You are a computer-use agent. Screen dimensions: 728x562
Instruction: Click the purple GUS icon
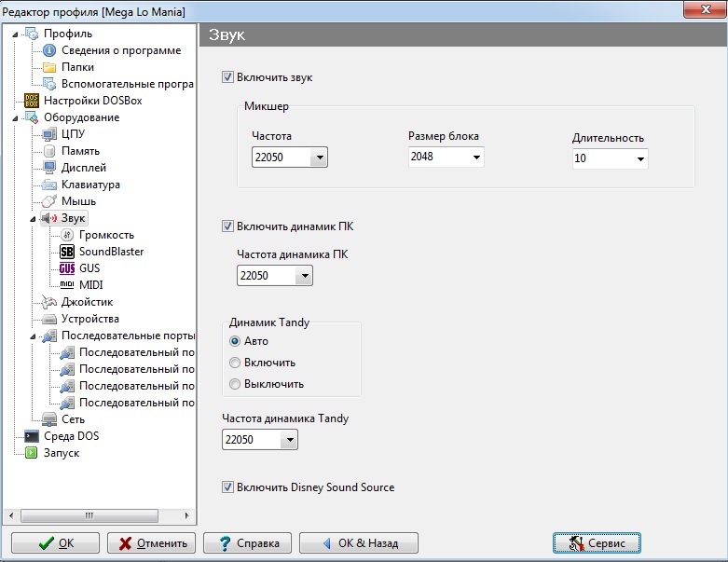(67, 268)
